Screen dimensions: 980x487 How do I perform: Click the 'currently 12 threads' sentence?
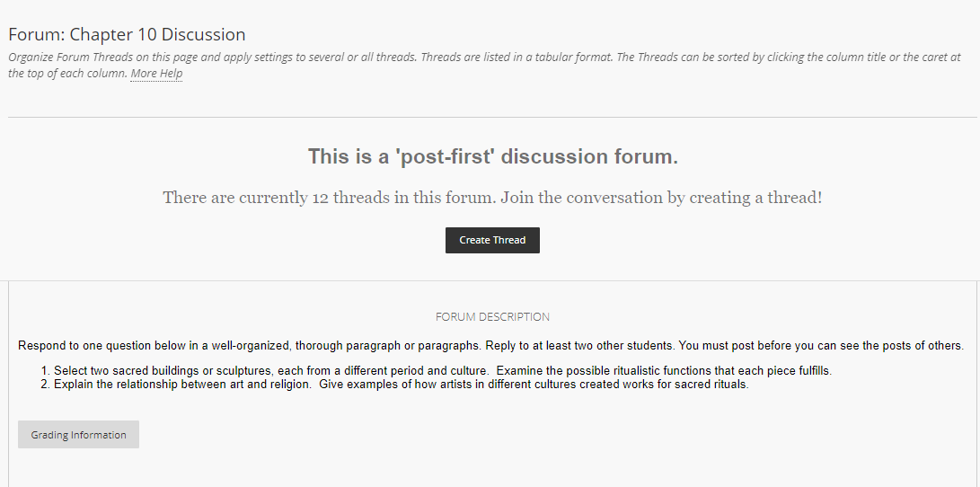click(x=330, y=198)
